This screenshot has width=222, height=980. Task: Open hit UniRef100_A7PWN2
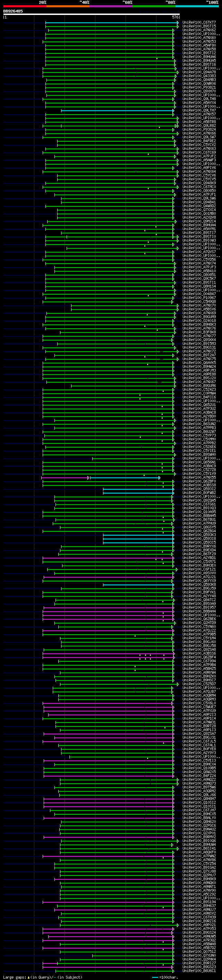[x=199, y=856]
